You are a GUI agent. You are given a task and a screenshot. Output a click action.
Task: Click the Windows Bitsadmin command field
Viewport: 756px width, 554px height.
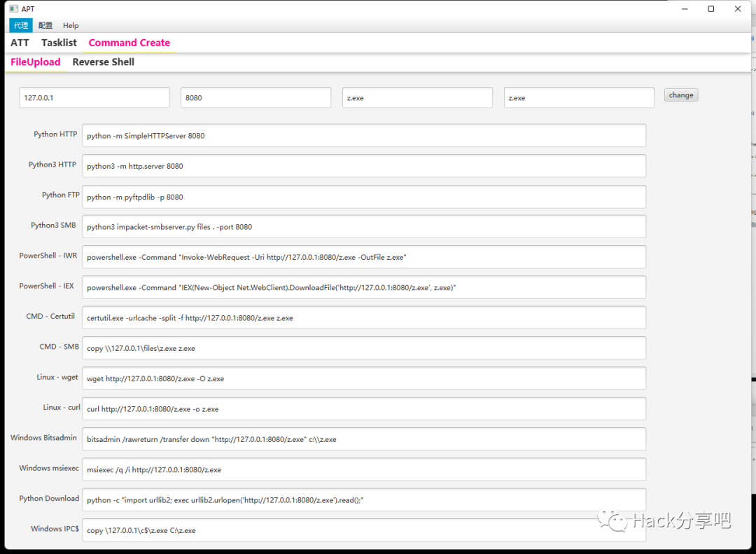(364, 440)
